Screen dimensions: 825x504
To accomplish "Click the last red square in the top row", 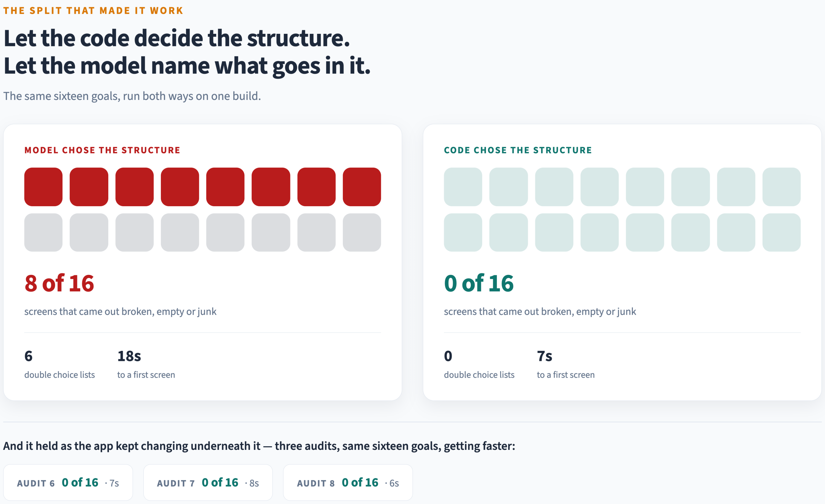I will coord(362,187).
